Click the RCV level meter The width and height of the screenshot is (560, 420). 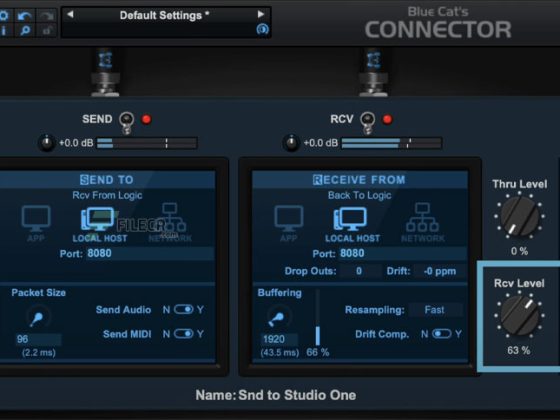392,143
